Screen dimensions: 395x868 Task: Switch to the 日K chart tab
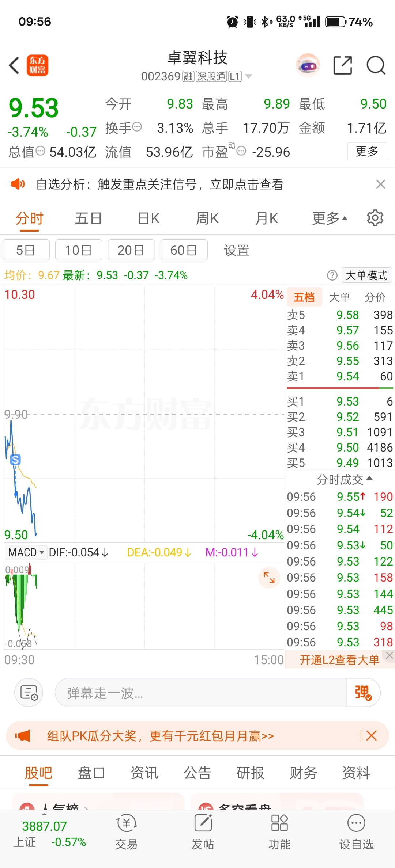pyautogui.click(x=149, y=218)
